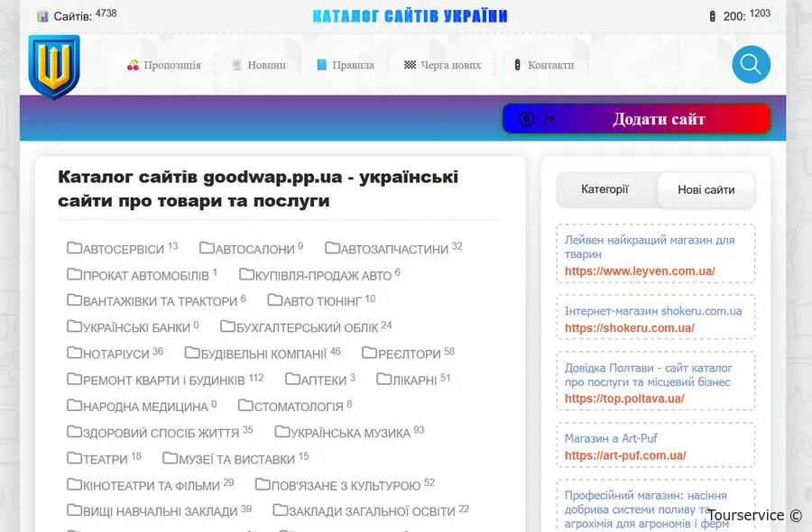The height and width of the screenshot is (532, 812).
Task: Click the folder icon of Автосалони
Action: point(208,248)
